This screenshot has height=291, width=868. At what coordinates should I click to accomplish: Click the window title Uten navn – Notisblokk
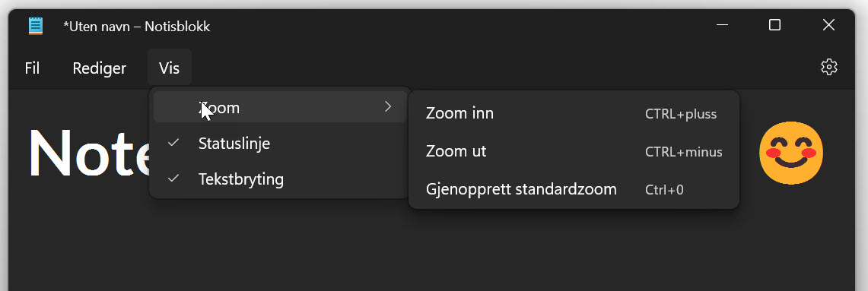tap(137, 26)
